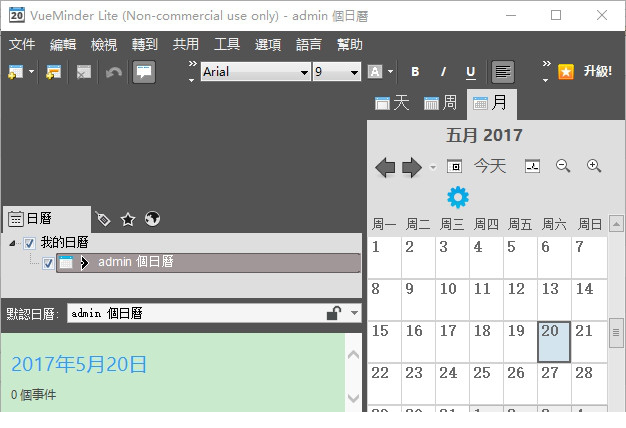The image size is (626, 428).
Task: Click the admin calendar icon in tree
Action: pos(66,263)
